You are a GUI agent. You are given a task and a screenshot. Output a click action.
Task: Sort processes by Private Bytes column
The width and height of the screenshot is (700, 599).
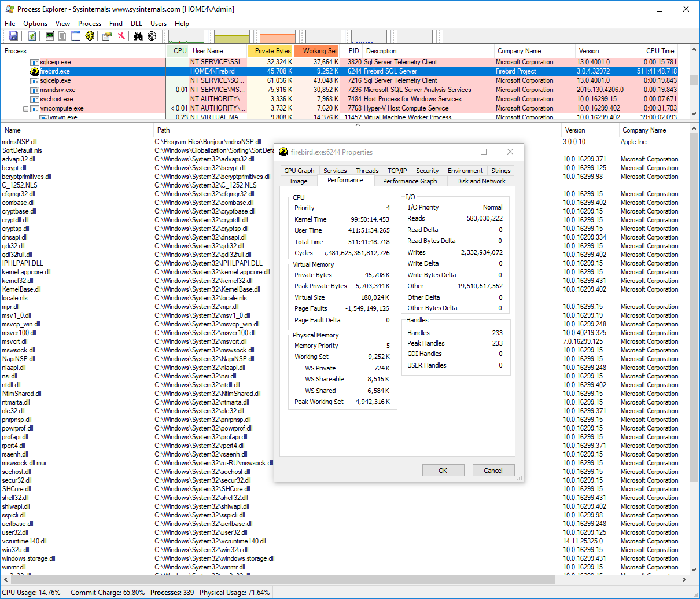pyautogui.click(x=271, y=51)
